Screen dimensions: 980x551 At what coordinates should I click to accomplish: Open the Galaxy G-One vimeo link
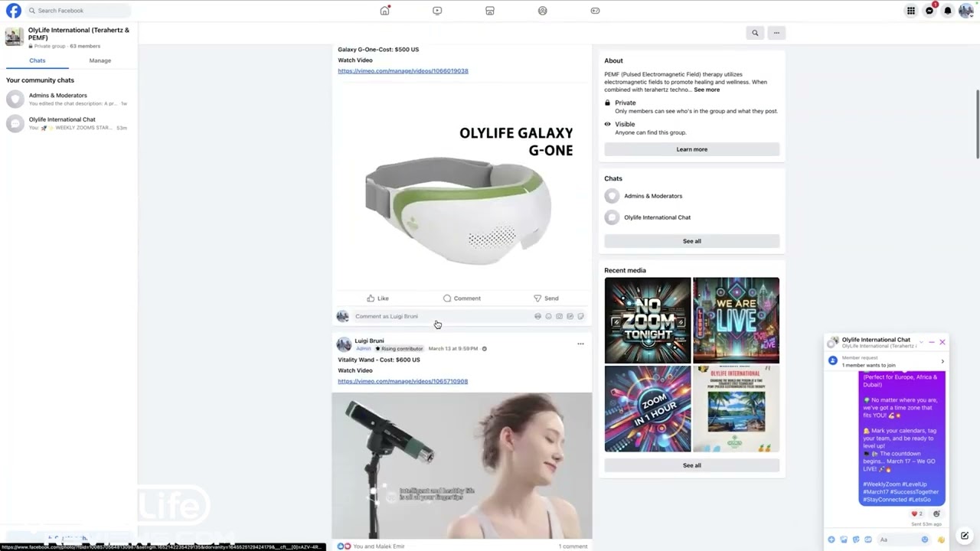(x=403, y=71)
